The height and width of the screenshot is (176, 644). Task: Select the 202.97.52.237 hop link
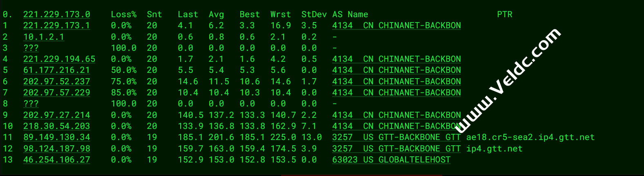56,81
